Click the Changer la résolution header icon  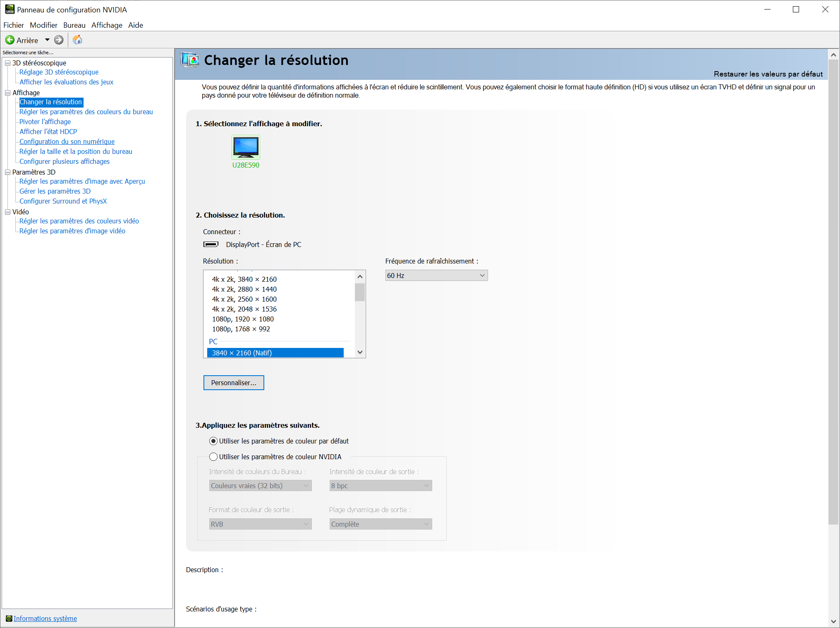coord(190,60)
